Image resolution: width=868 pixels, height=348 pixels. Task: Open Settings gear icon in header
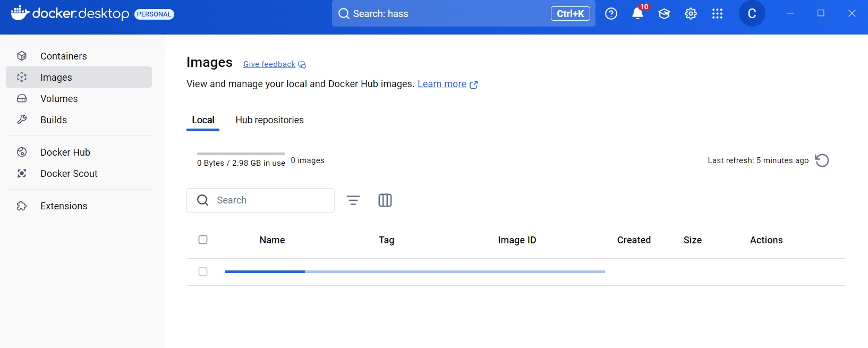click(691, 14)
